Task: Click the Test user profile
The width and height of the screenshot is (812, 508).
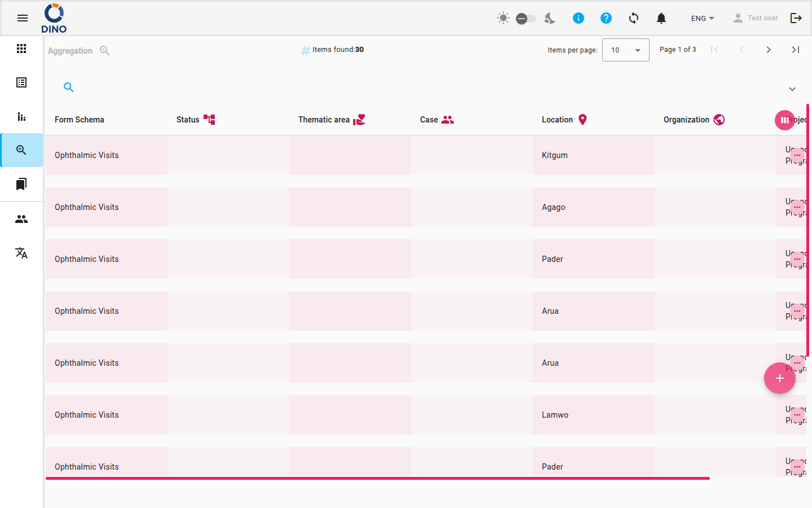Action: coord(756,18)
